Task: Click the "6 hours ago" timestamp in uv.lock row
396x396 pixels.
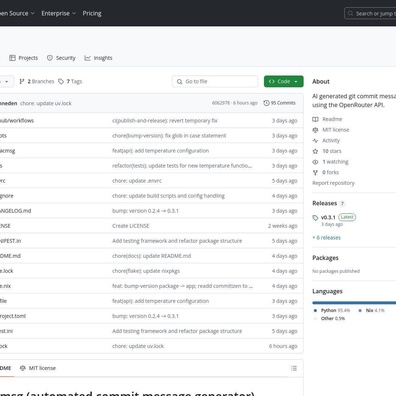Action: pyautogui.click(x=283, y=346)
